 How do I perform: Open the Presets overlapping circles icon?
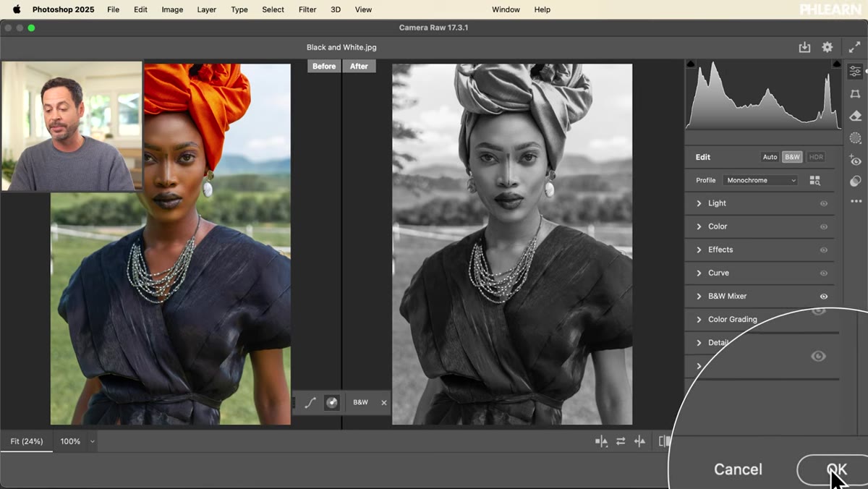coord(856,182)
